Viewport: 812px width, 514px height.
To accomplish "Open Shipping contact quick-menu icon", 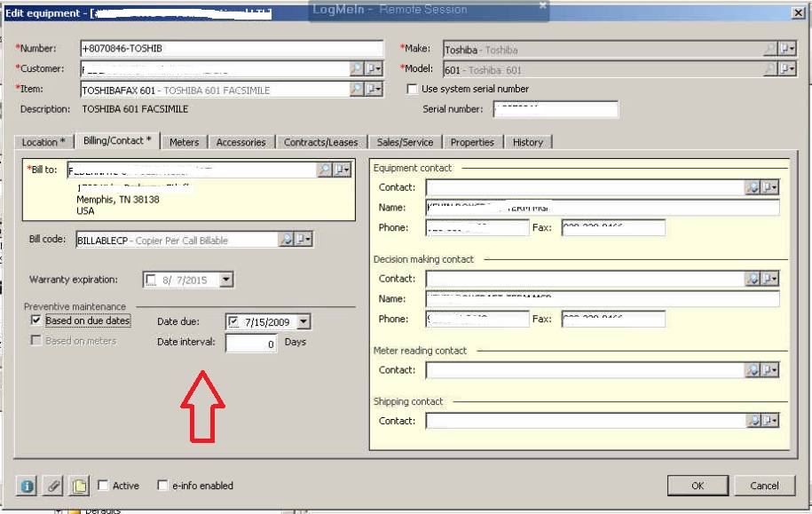I will tap(770, 421).
